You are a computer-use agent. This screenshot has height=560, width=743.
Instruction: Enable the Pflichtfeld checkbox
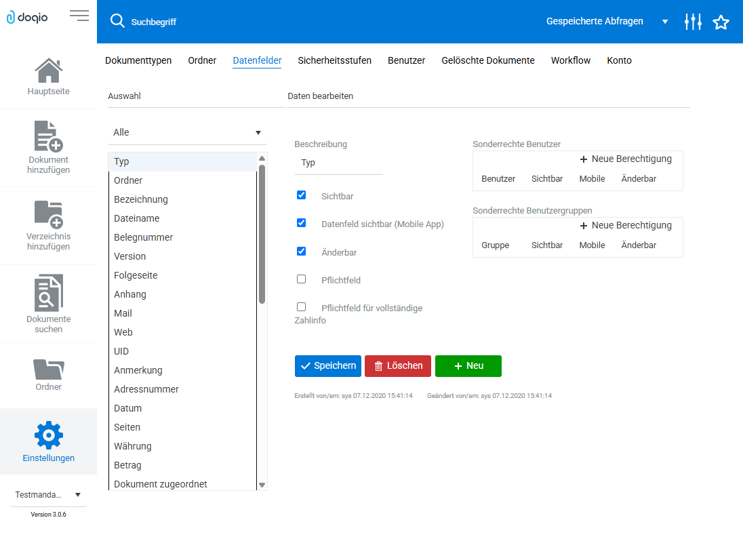[302, 279]
